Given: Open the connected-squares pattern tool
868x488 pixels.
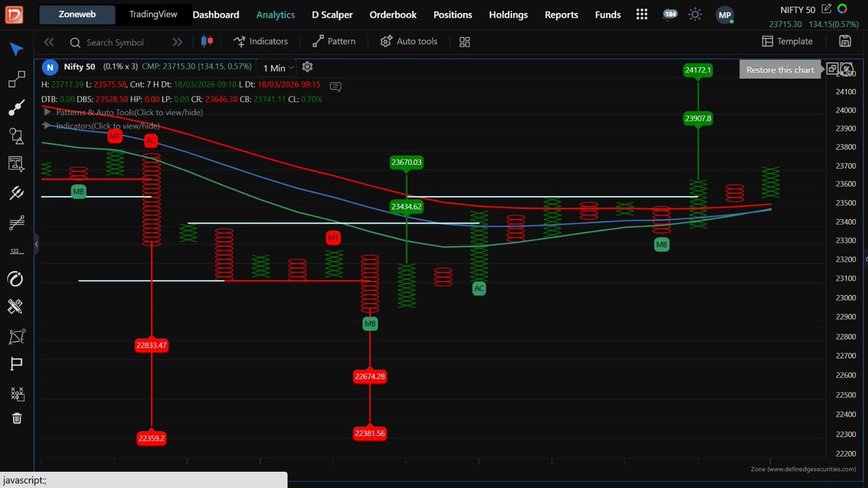Looking at the screenshot, I should pos(16,79).
